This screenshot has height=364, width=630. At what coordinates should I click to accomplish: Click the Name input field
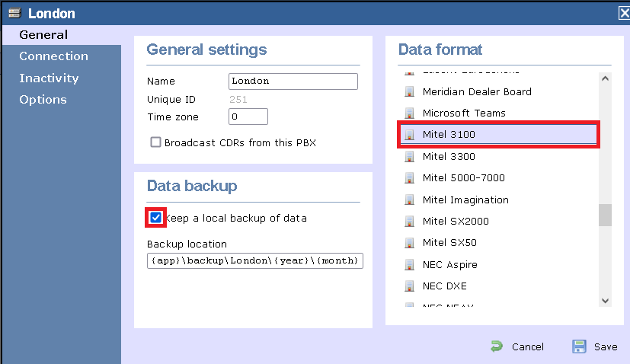tap(293, 81)
